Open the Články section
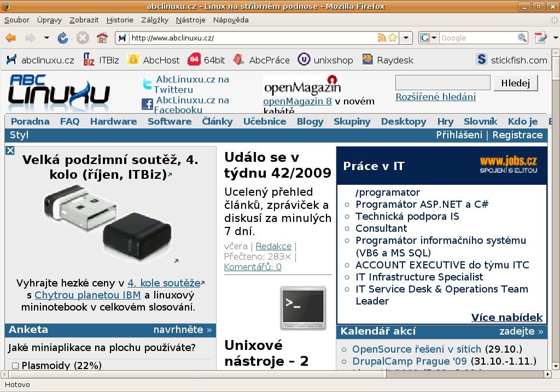560x392 pixels. pos(217,121)
